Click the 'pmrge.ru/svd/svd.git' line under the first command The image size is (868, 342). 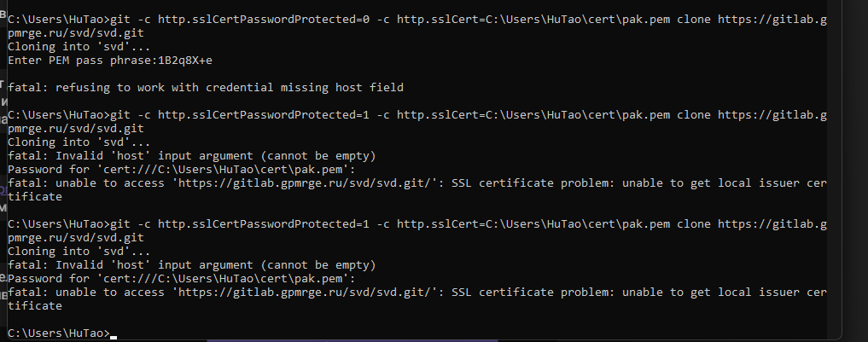coord(76,33)
